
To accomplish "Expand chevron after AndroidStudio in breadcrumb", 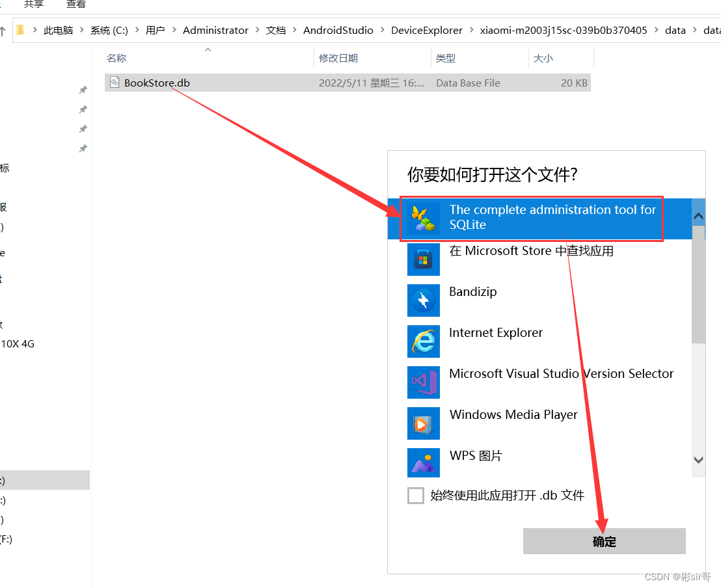I will pos(382,30).
